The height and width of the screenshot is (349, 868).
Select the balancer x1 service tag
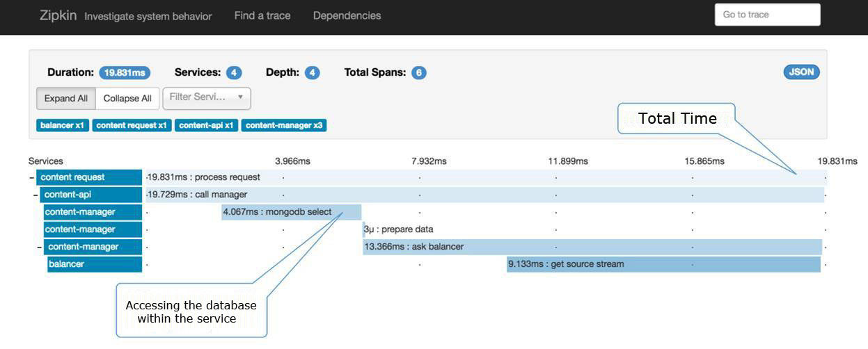pyautogui.click(x=63, y=126)
